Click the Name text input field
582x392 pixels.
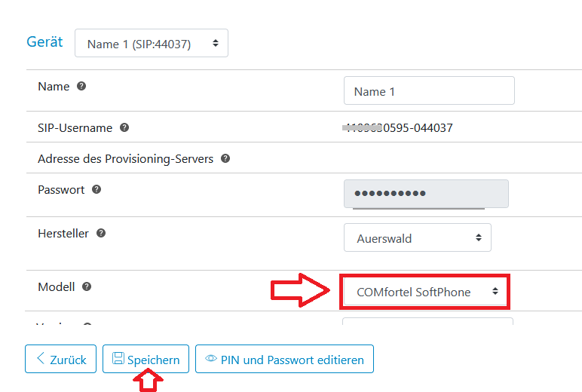pyautogui.click(x=429, y=90)
